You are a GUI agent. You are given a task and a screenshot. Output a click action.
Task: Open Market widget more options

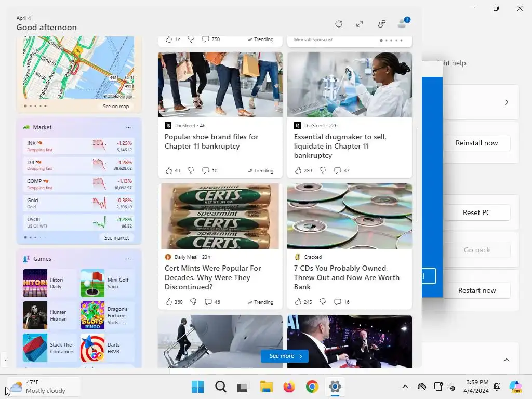pos(128,127)
